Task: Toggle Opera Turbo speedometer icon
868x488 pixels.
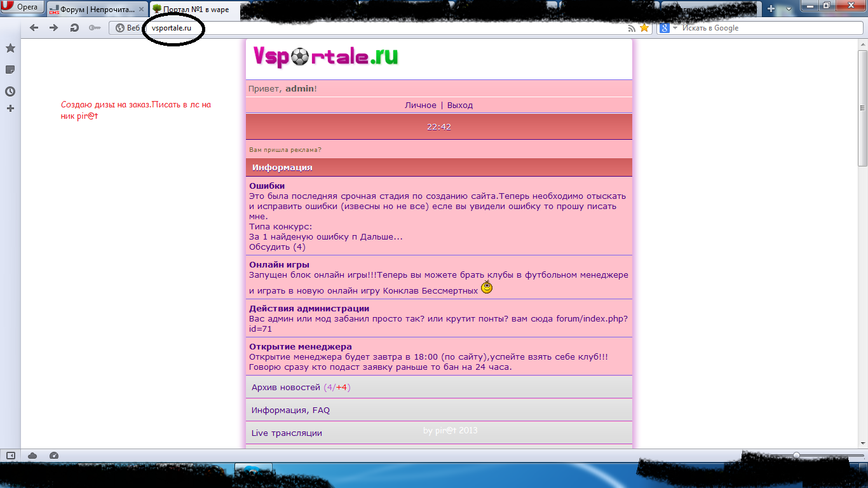Action: 53,456
